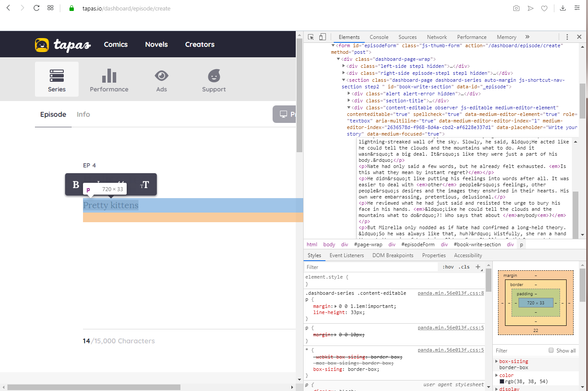
Task: Open the Event Listeners tab
Action: [x=346, y=255]
